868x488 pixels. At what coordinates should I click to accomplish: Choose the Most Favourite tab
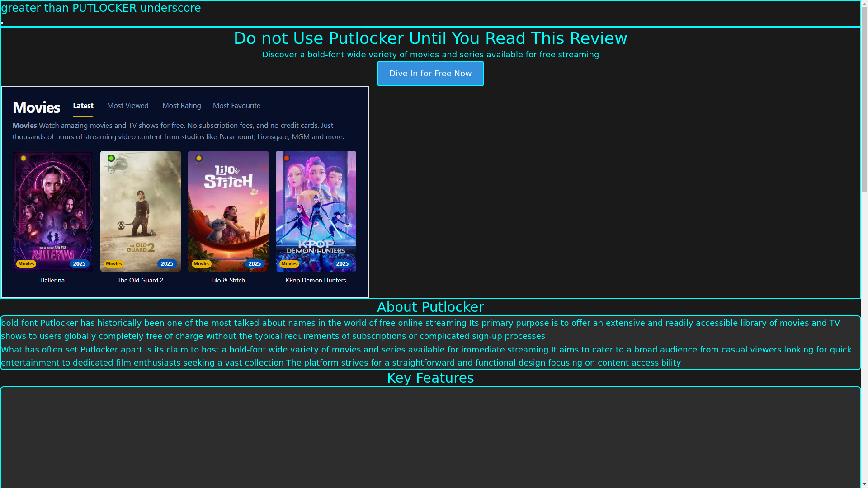[236, 106]
